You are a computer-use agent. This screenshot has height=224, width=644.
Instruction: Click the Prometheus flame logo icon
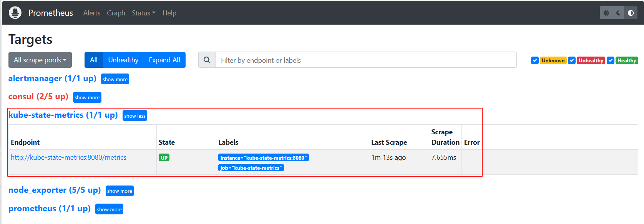pos(15,13)
